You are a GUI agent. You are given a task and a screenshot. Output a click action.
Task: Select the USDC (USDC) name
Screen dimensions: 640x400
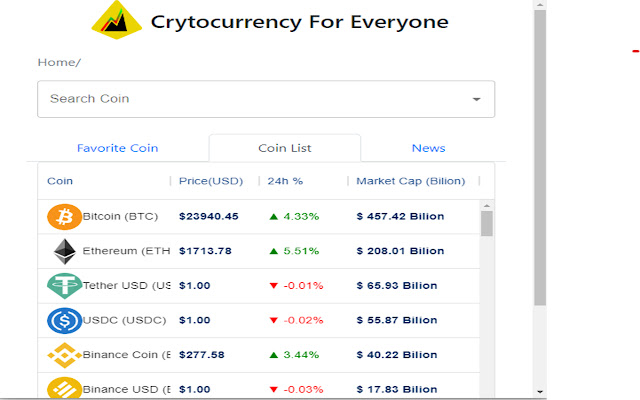[x=124, y=320]
